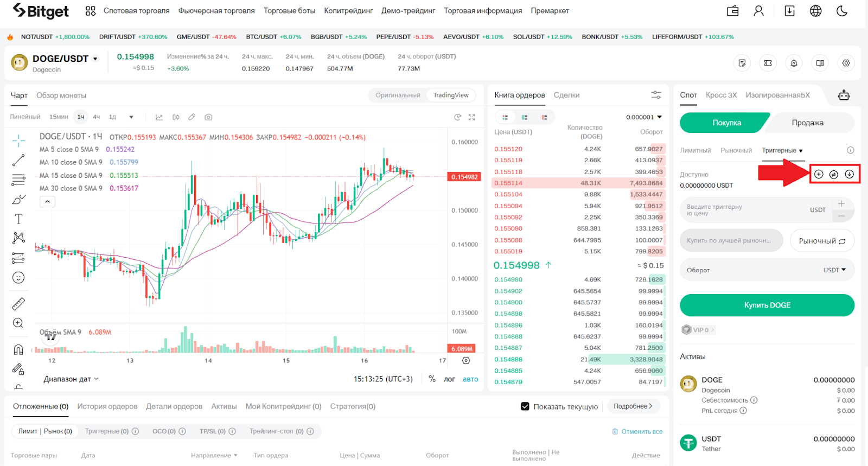Screen dimensions: 868x466
Task: Open order book precision 0.000001 dropdown
Action: click(644, 117)
